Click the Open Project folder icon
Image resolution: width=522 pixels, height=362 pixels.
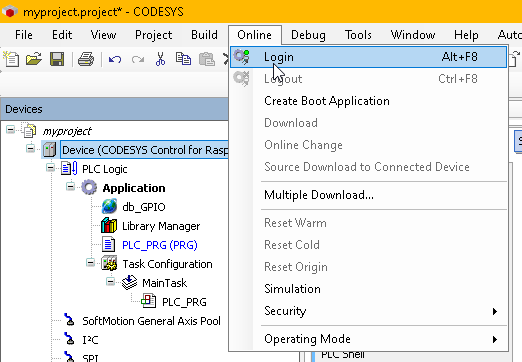click(x=34, y=59)
